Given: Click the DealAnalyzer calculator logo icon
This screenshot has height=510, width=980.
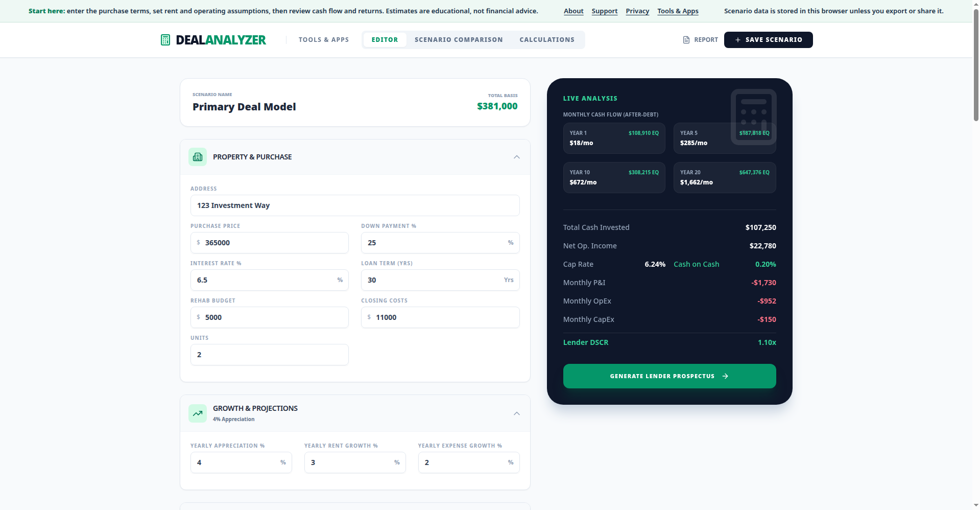Looking at the screenshot, I should pos(165,40).
